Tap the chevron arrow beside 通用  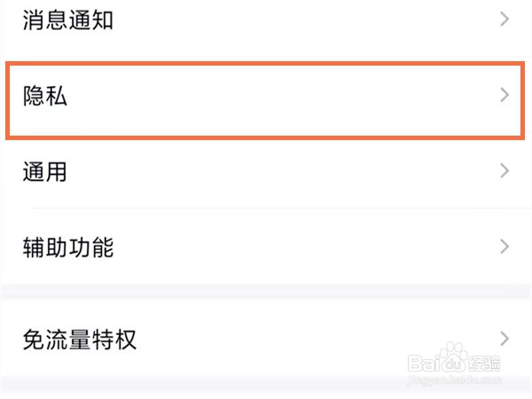click(x=505, y=171)
